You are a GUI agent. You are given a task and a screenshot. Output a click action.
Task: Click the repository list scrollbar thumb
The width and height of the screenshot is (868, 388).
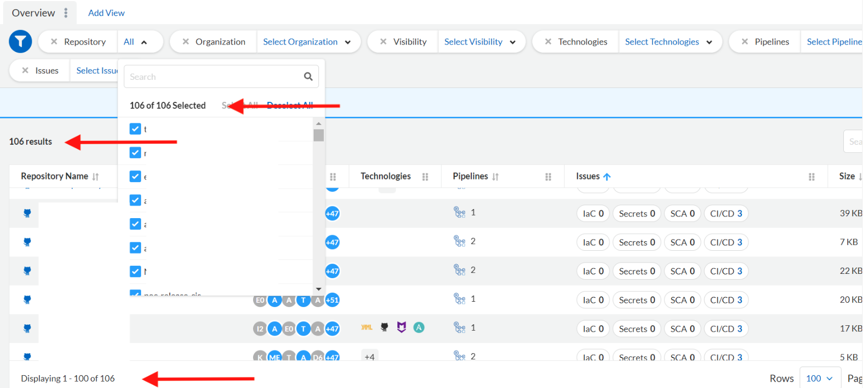click(318, 135)
